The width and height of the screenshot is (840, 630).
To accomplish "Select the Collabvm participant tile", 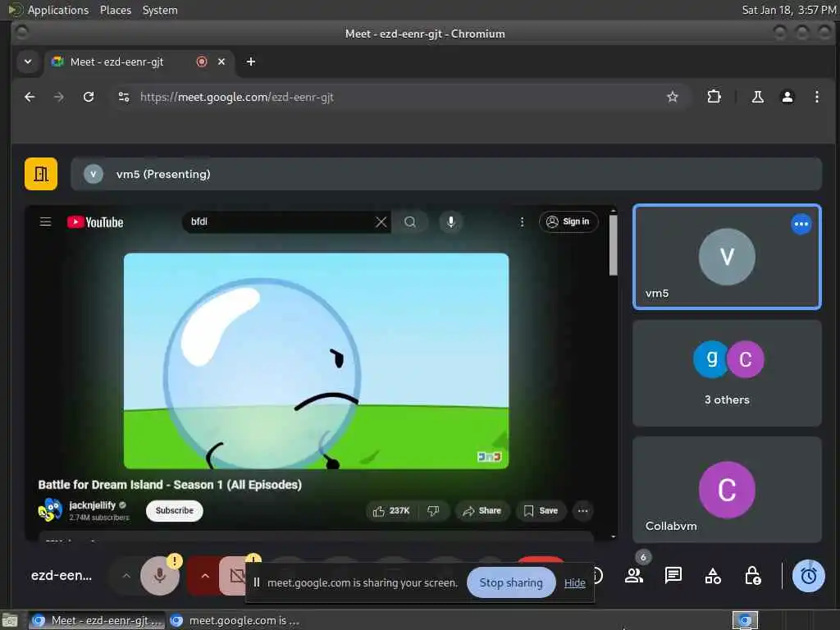I will [727, 490].
